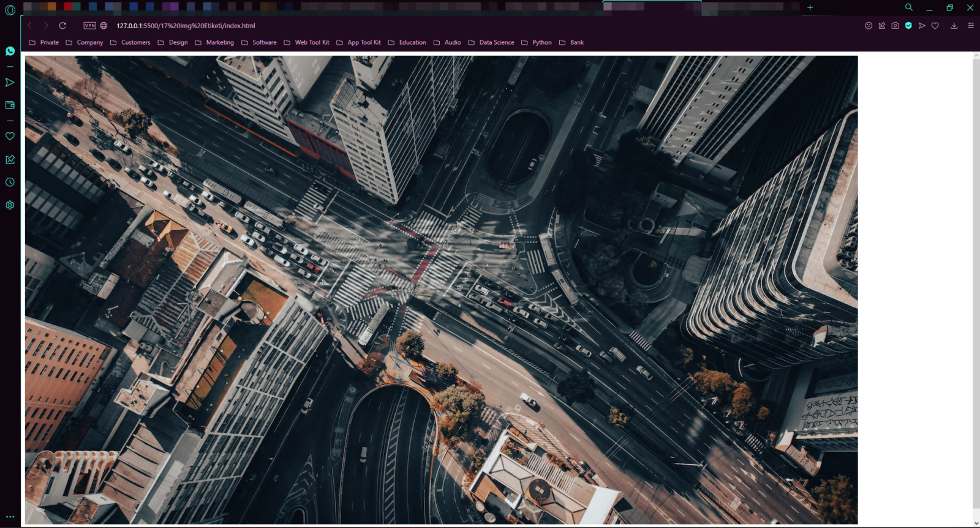The image size is (980, 528).
Task: Click the sidebar three-dots setup button
Action: point(10,517)
